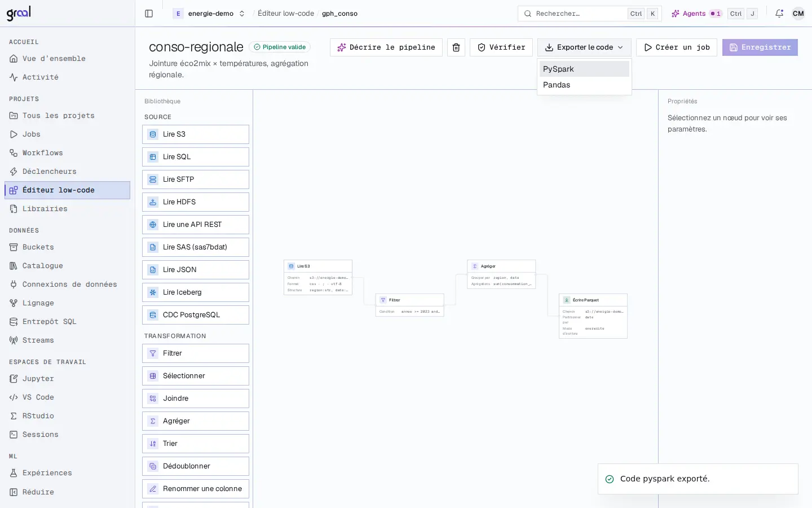Open the notifications bell
The height and width of the screenshot is (508, 812).
[x=779, y=14]
